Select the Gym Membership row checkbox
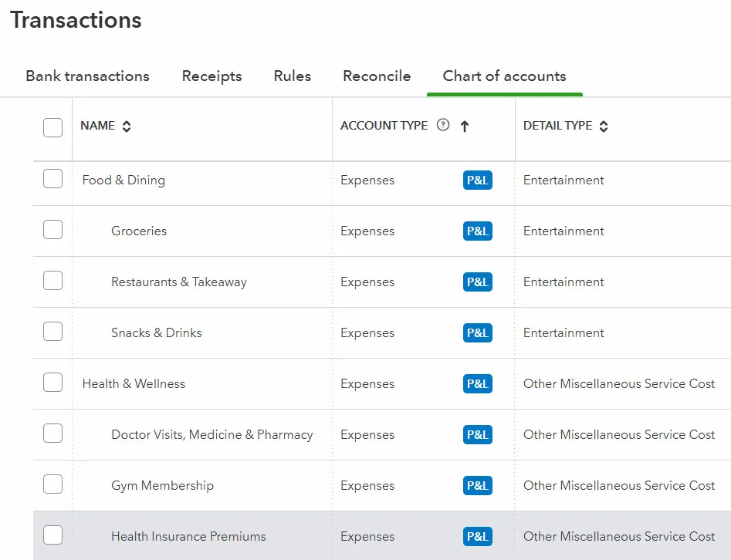The image size is (731, 560). coord(52,485)
